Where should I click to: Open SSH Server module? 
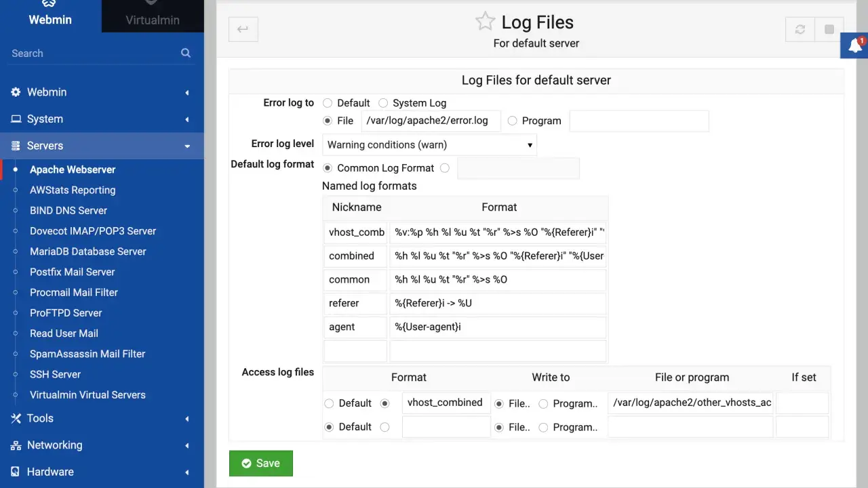click(55, 374)
